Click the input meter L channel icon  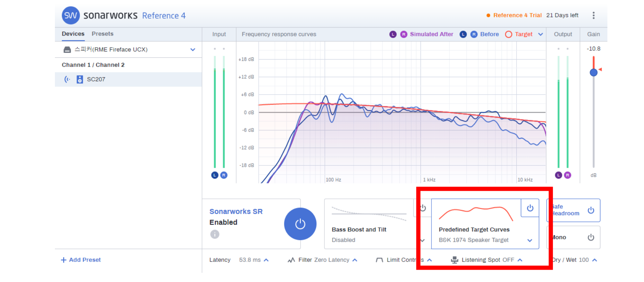point(215,175)
